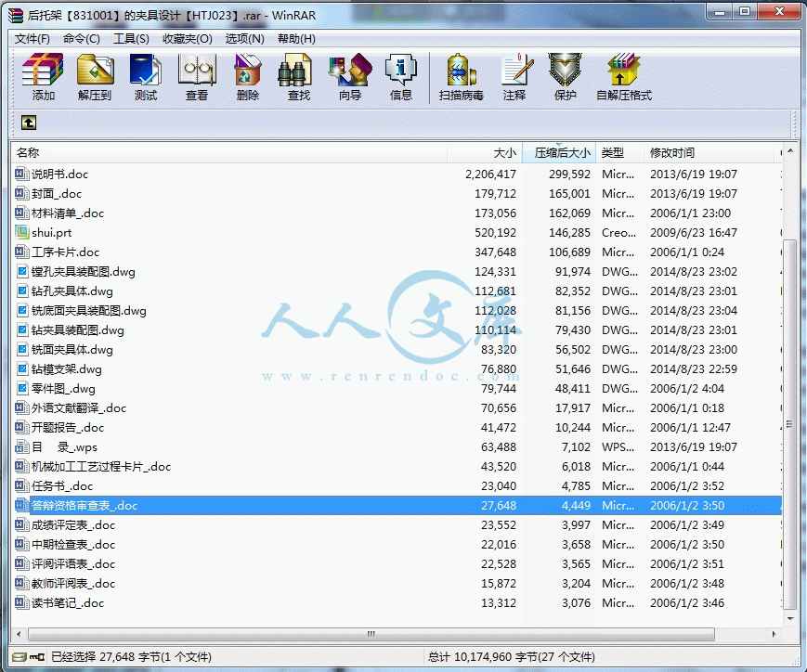This screenshot has height=672, width=807.
Task: Click the Word icon of 说明书.doc
Action: (x=21, y=174)
